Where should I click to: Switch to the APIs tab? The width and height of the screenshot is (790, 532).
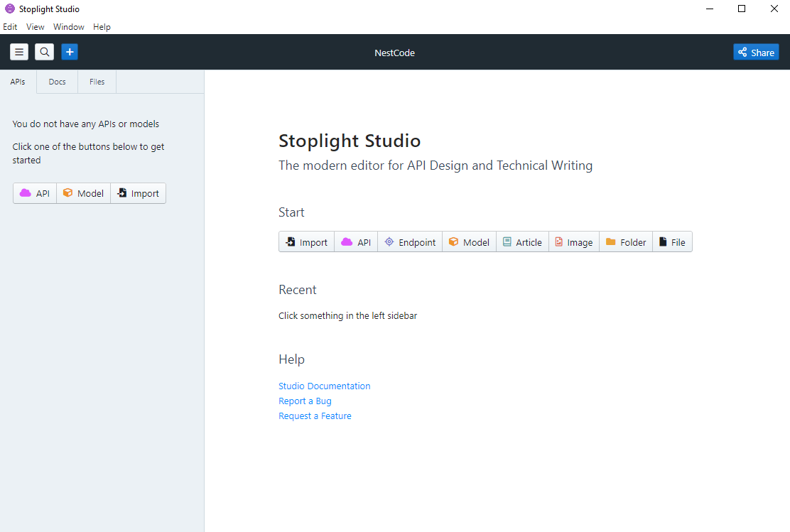click(x=18, y=82)
